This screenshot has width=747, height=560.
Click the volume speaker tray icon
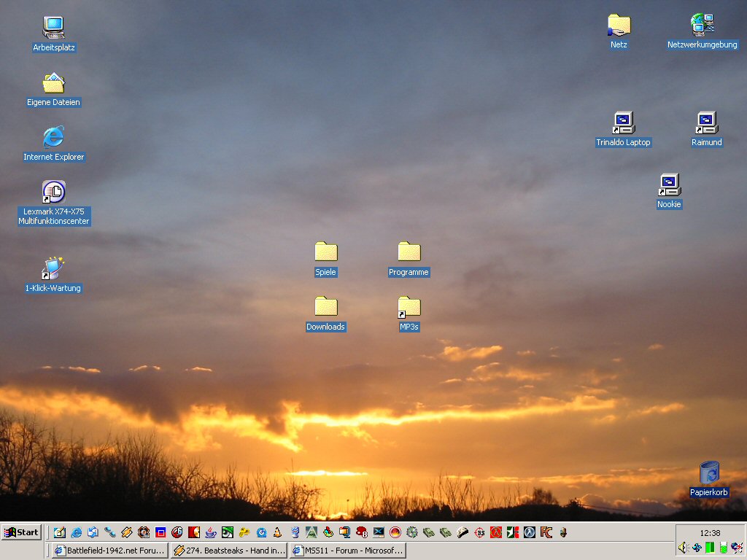[683, 548]
